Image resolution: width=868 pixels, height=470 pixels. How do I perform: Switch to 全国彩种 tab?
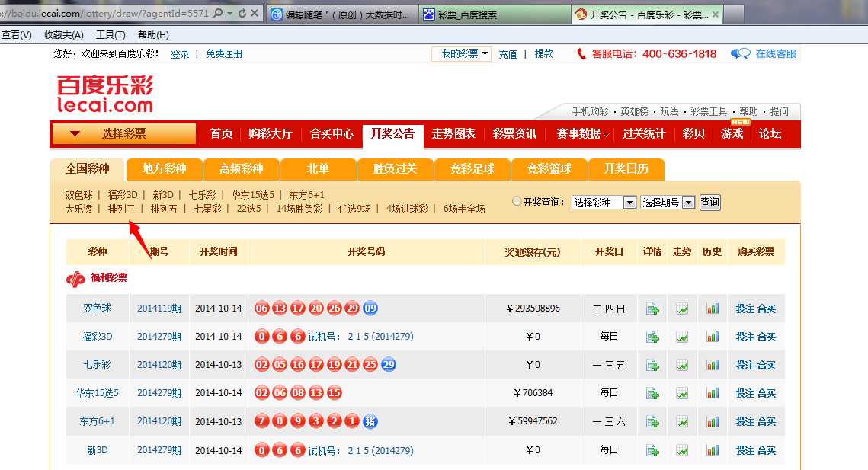pos(88,169)
